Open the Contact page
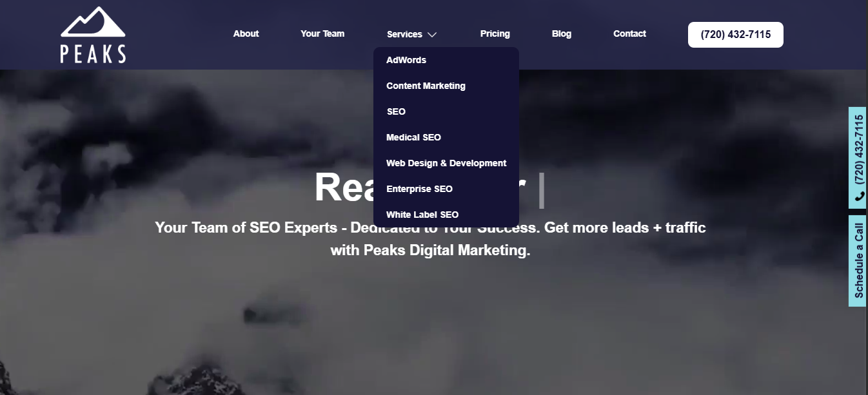 point(629,34)
